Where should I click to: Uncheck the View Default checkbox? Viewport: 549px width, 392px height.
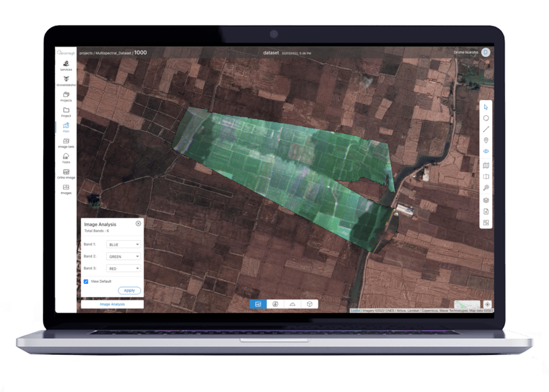tap(86, 281)
